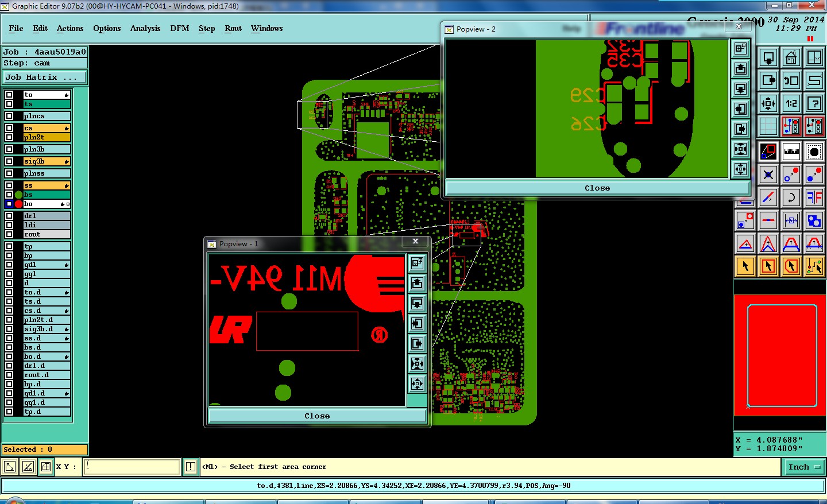
Task: Click the grid snap icon in bottom bar
Action: click(46, 467)
